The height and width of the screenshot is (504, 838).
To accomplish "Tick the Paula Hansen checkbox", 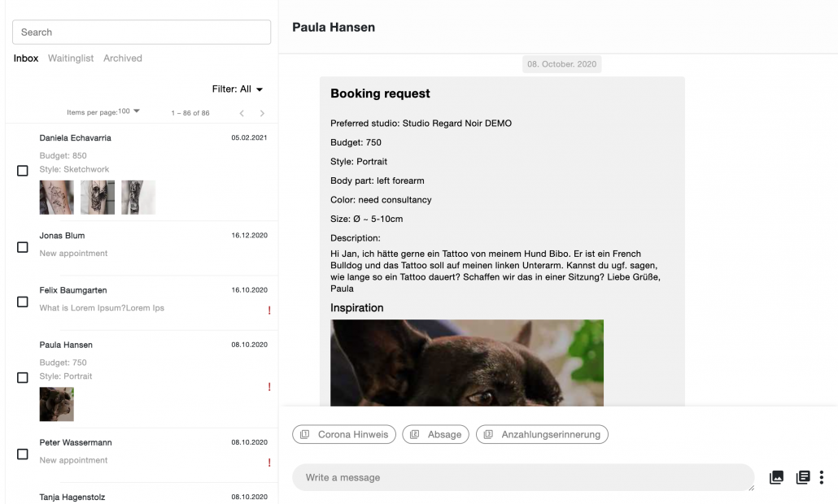I will (23, 378).
